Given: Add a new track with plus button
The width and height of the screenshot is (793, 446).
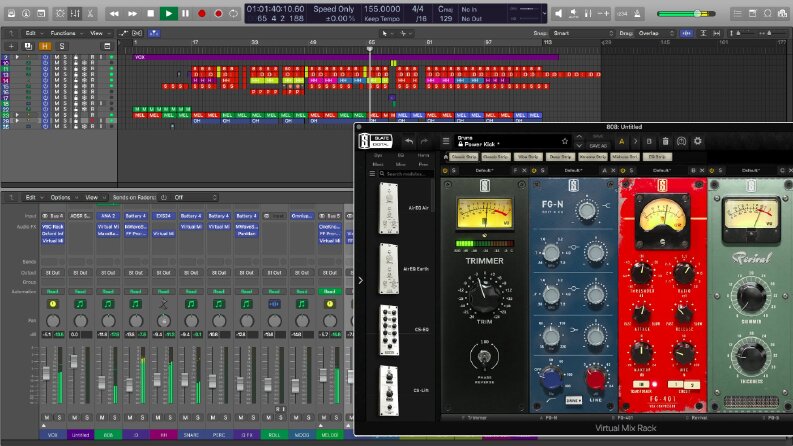Looking at the screenshot, I should pos(11,46).
